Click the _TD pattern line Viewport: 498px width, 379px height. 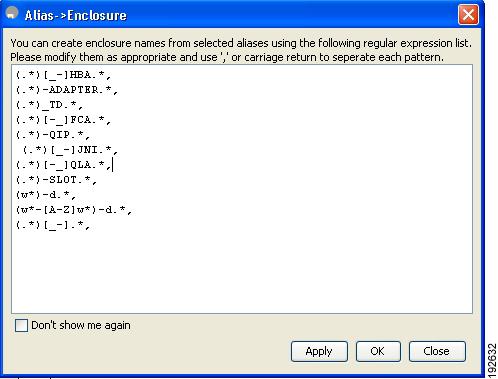coord(49,105)
